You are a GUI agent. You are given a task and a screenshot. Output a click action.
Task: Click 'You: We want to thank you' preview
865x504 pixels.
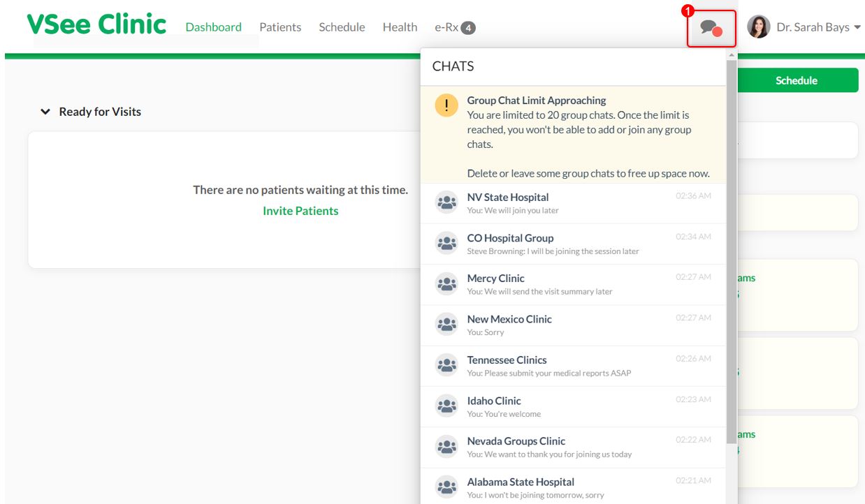[x=549, y=454]
